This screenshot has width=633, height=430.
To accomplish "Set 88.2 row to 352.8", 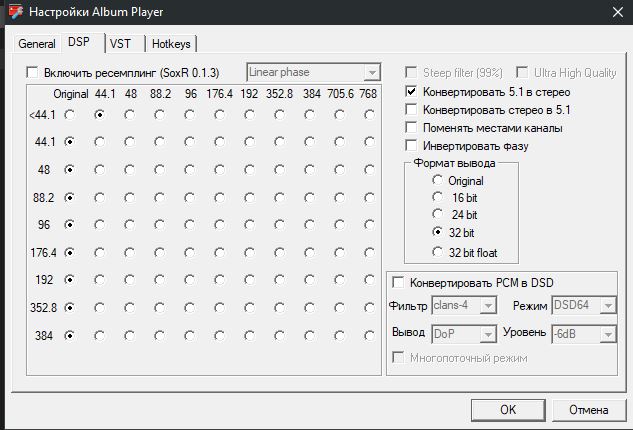I will tap(279, 197).
